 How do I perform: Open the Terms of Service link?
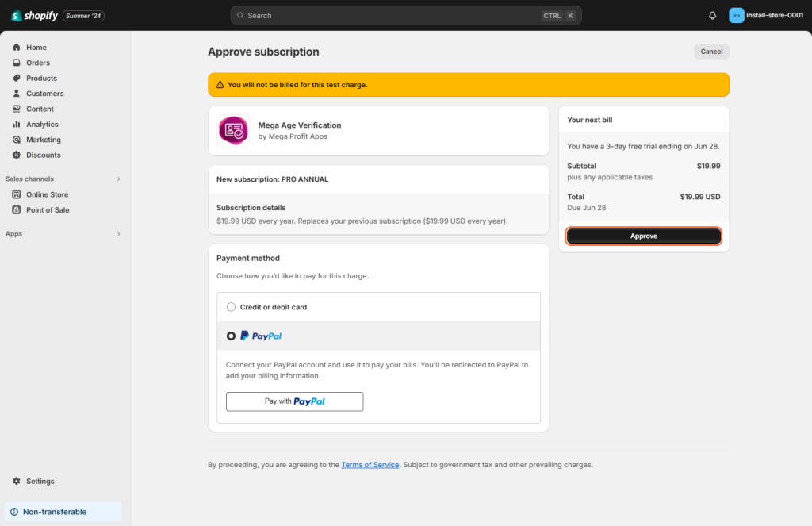370,464
